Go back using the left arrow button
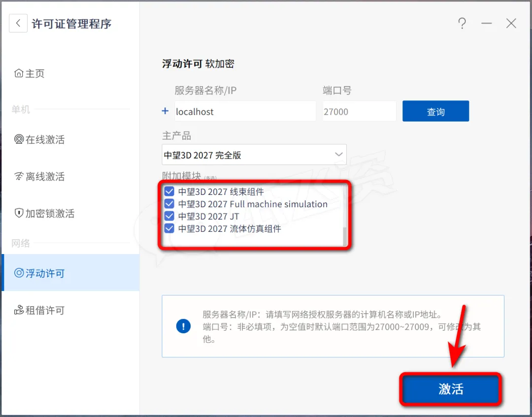This screenshot has height=417, width=532. point(18,24)
